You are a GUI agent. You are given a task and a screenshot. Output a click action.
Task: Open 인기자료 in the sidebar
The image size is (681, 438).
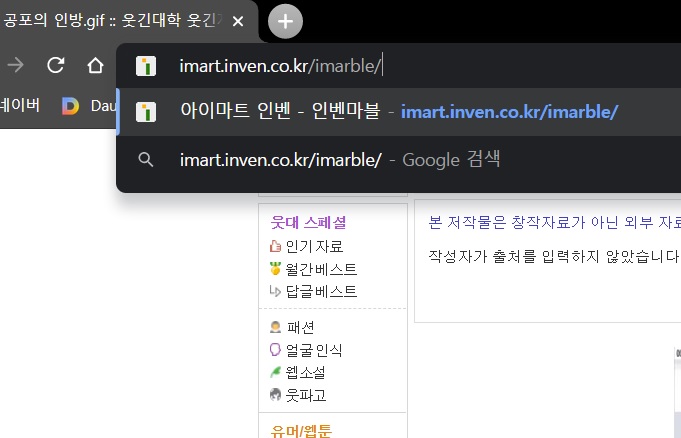(x=314, y=246)
